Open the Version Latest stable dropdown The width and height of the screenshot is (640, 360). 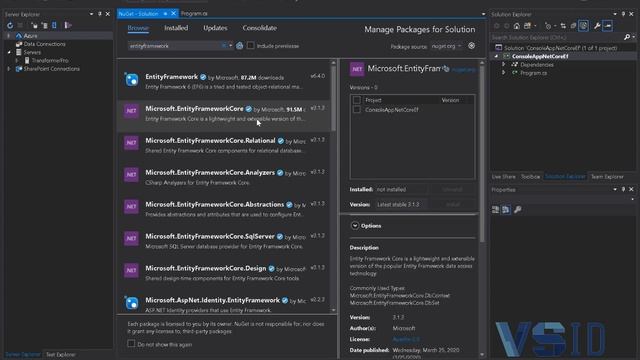[402, 204]
